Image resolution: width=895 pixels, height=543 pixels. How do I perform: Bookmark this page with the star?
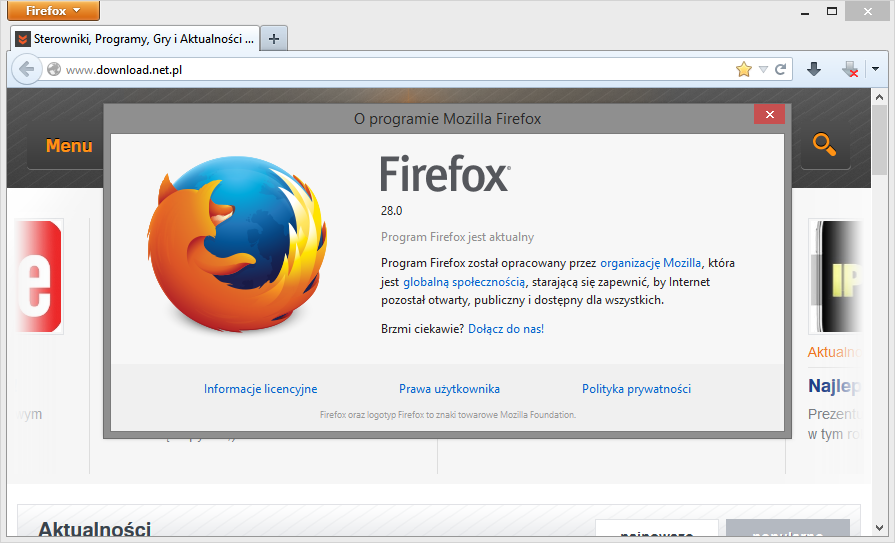[x=744, y=70]
